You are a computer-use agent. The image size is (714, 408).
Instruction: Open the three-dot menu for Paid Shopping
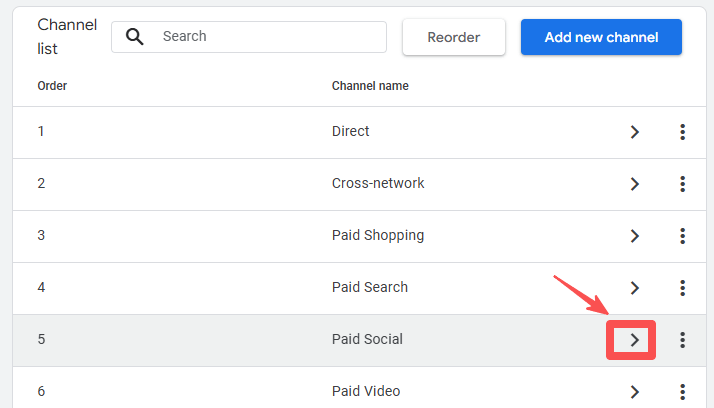(682, 236)
